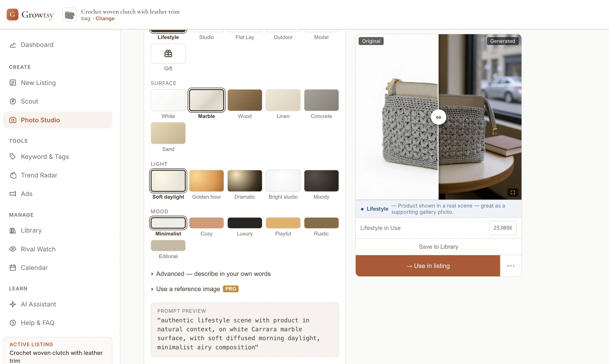
Task: Choose Moody lighting swatch
Action: (x=322, y=181)
